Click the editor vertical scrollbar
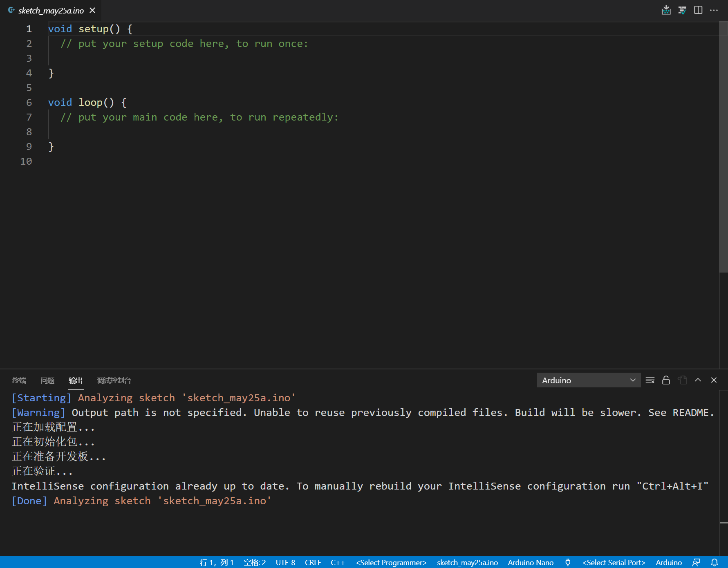 click(724, 147)
